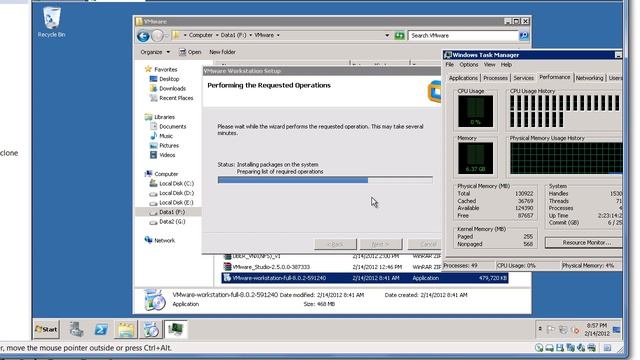Screen dimensions: 640x360
Task: Select VMware-workstation-full-8.0.2-591240 application file
Action: click(365, 278)
